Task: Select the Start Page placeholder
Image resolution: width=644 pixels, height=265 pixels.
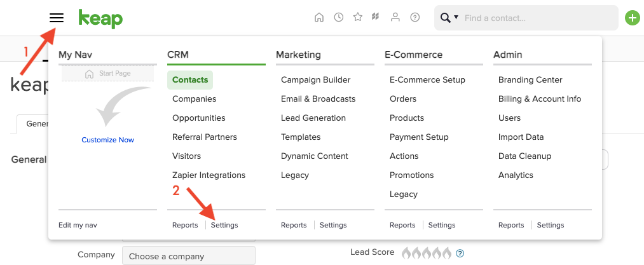Action: (107, 74)
